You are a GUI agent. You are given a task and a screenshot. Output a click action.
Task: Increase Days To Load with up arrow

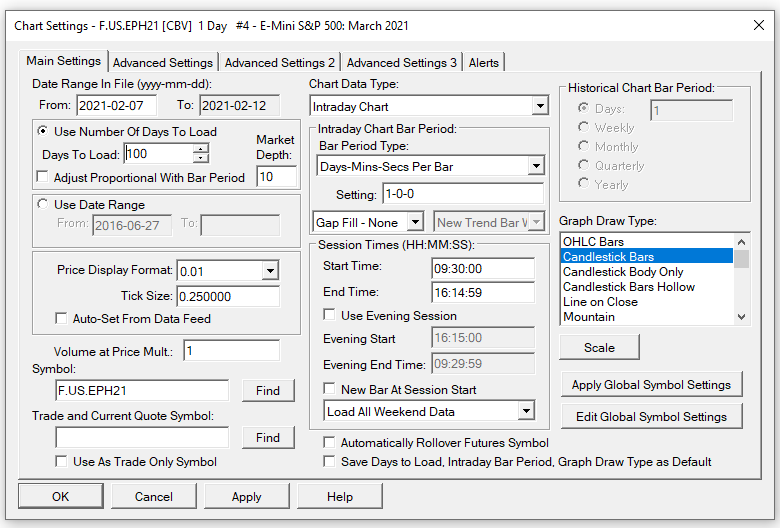point(200,149)
